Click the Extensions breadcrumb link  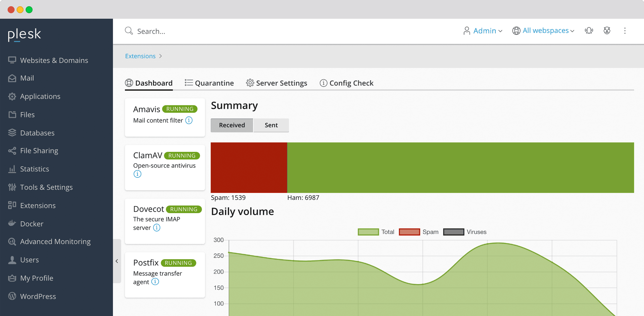(140, 56)
